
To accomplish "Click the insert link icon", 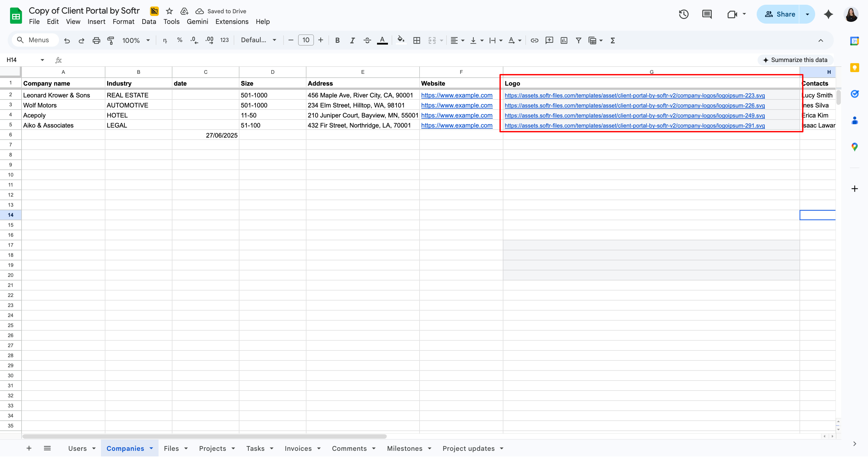I will coord(534,40).
